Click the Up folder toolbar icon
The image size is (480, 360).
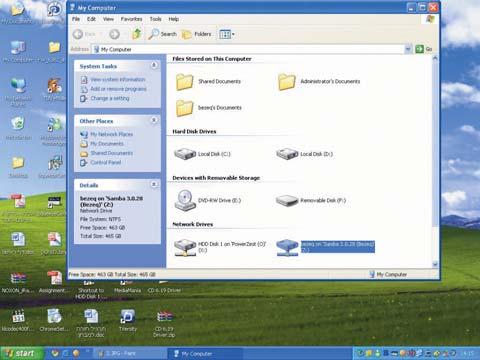(x=137, y=34)
